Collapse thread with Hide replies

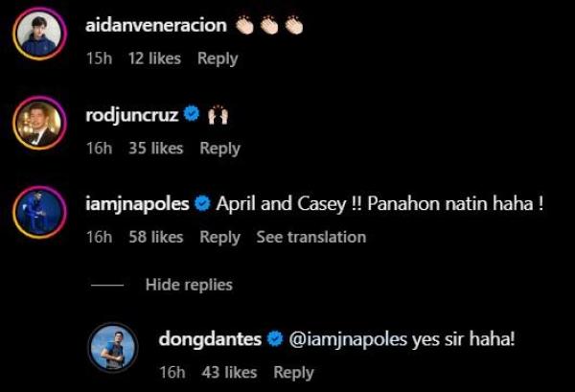188,285
